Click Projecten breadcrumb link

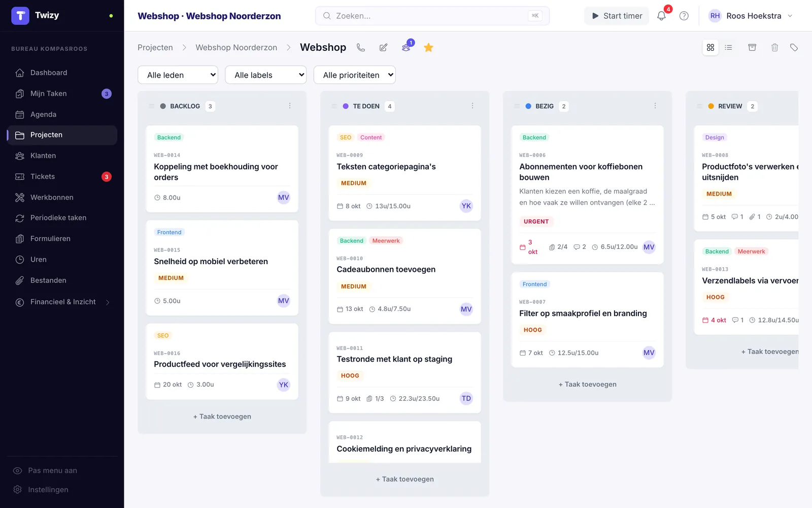pos(155,47)
